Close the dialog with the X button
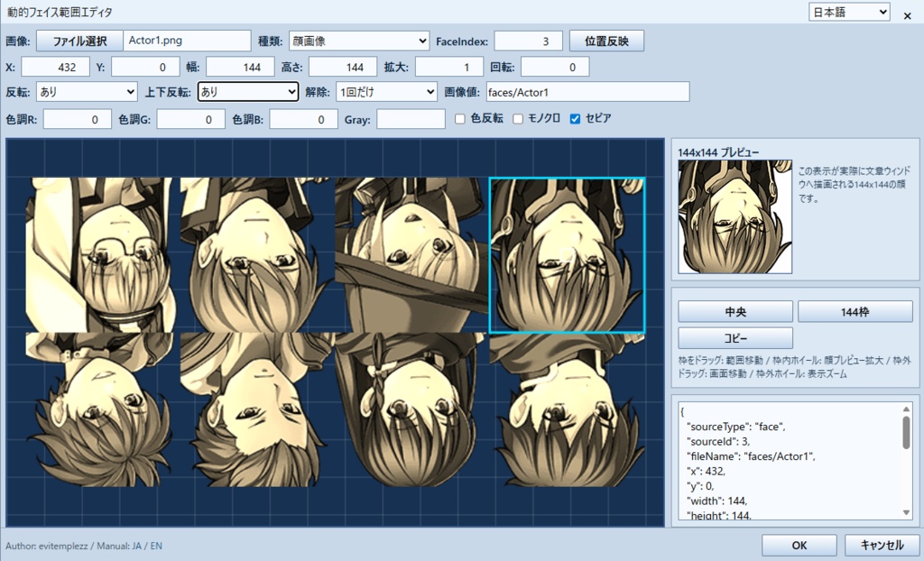The height and width of the screenshot is (561, 924). click(x=908, y=16)
